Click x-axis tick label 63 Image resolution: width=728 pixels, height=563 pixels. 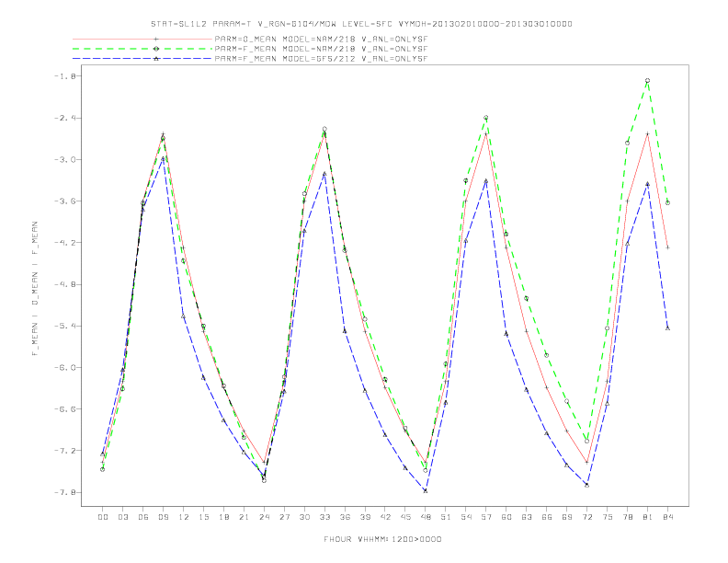tap(527, 517)
